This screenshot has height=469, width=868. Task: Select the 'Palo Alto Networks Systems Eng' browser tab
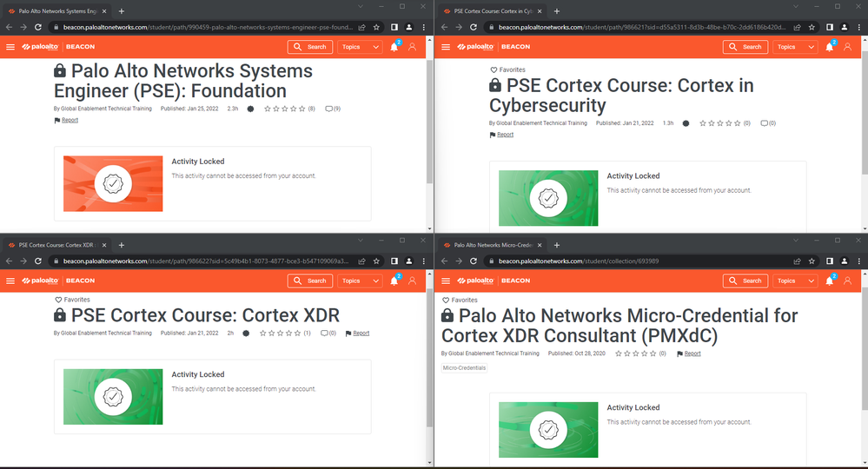[x=56, y=11]
